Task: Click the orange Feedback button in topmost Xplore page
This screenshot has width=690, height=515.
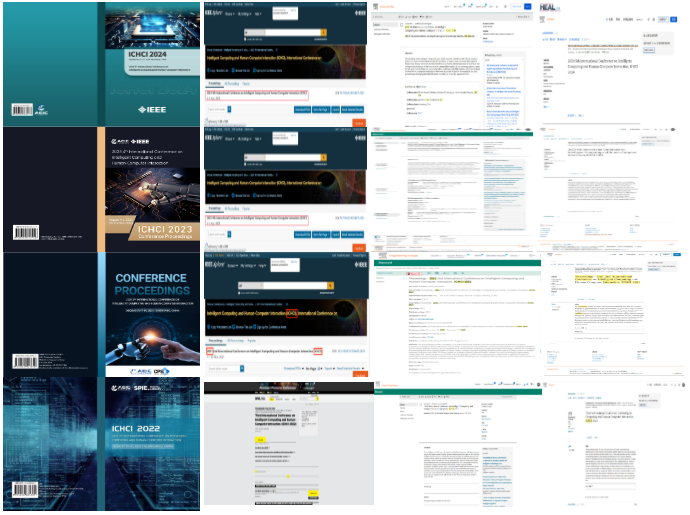Action: pos(360,123)
